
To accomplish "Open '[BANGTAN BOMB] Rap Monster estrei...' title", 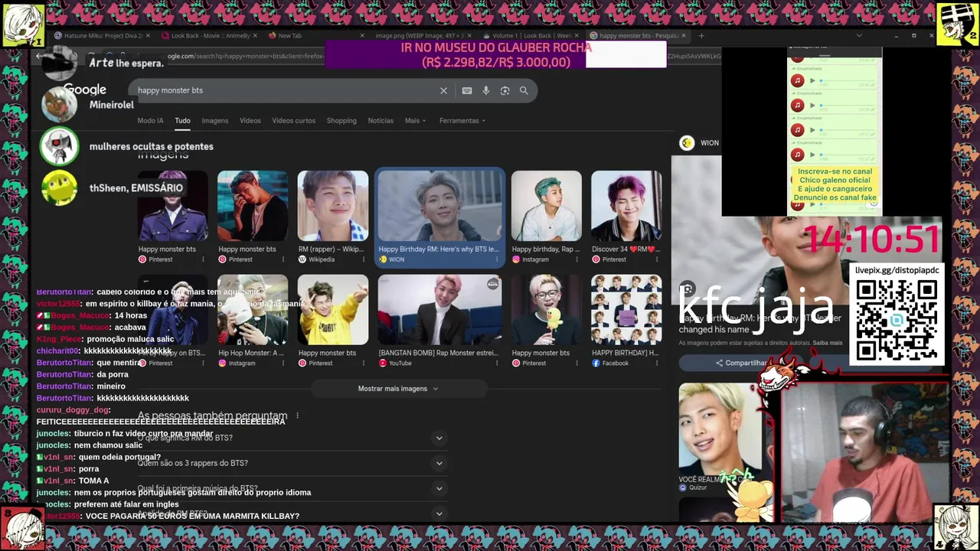I will tap(438, 353).
